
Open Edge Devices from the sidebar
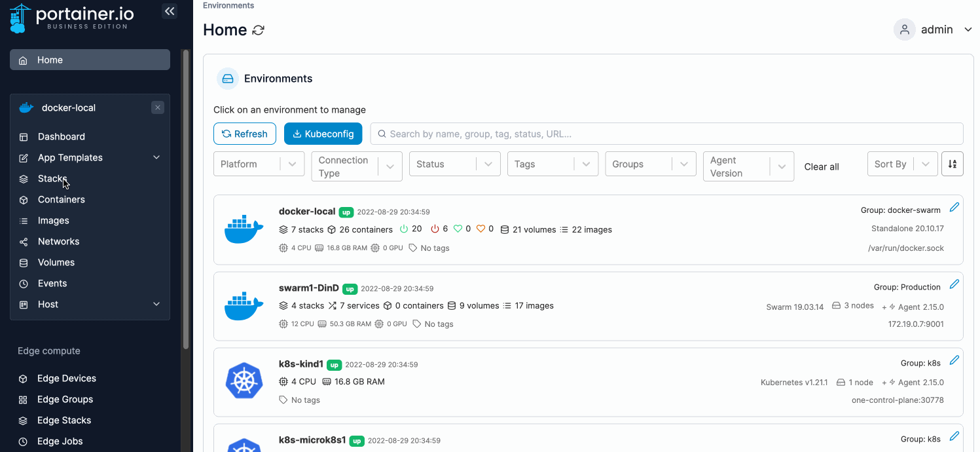point(66,378)
